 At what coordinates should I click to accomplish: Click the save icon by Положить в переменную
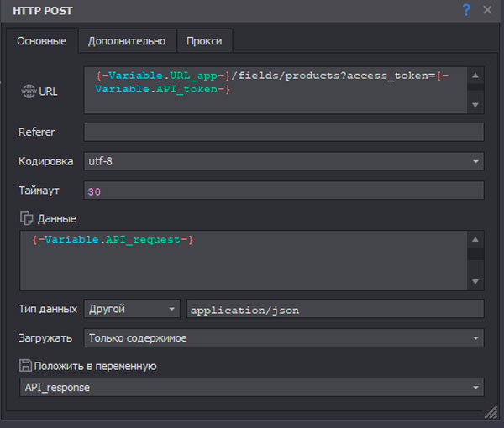pos(25,366)
